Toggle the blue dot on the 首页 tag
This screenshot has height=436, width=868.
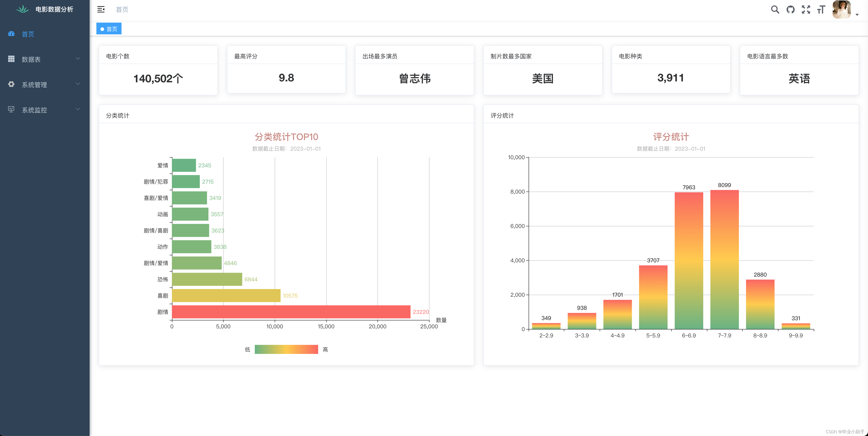[102, 29]
